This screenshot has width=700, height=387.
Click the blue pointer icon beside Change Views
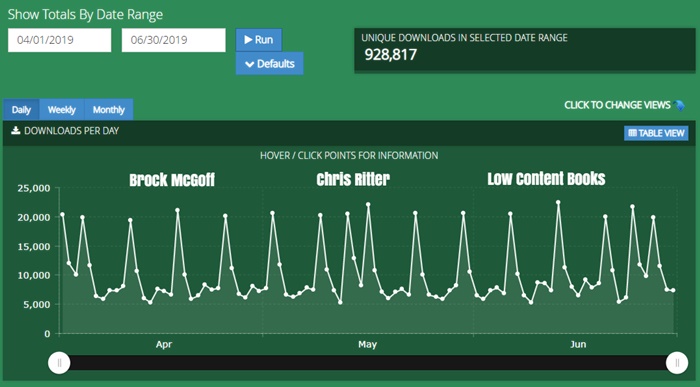pos(679,105)
